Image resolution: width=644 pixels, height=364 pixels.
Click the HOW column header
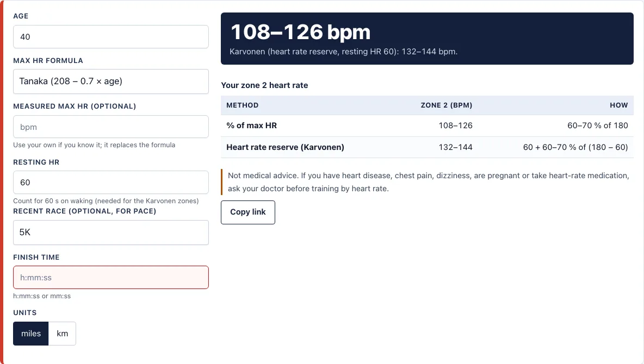click(619, 105)
